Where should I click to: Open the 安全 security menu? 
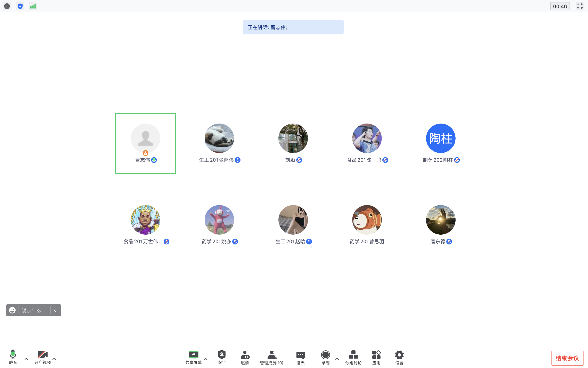pyautogui.click(x=222, y=357)
